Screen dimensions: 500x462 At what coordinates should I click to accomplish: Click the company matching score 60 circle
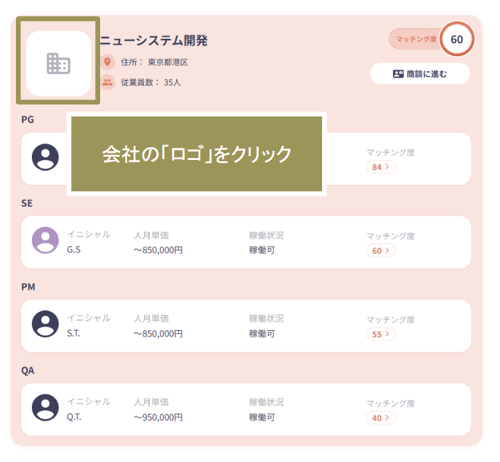click(457, 39)
